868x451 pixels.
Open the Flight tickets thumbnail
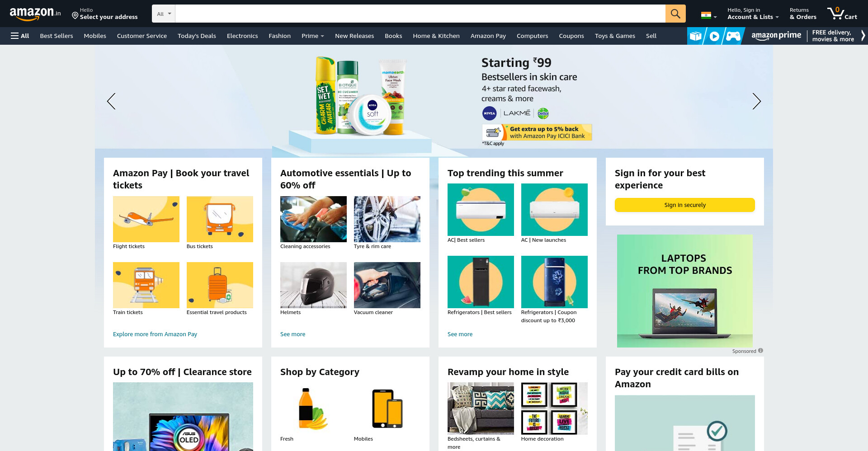[x=146, y=219]
